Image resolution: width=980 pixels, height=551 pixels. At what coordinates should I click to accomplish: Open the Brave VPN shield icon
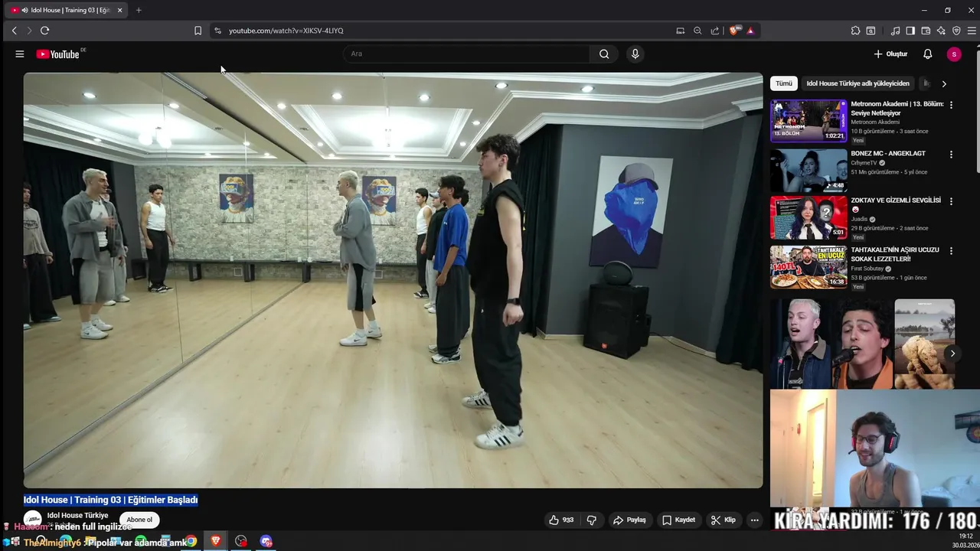tap(956, 31)
